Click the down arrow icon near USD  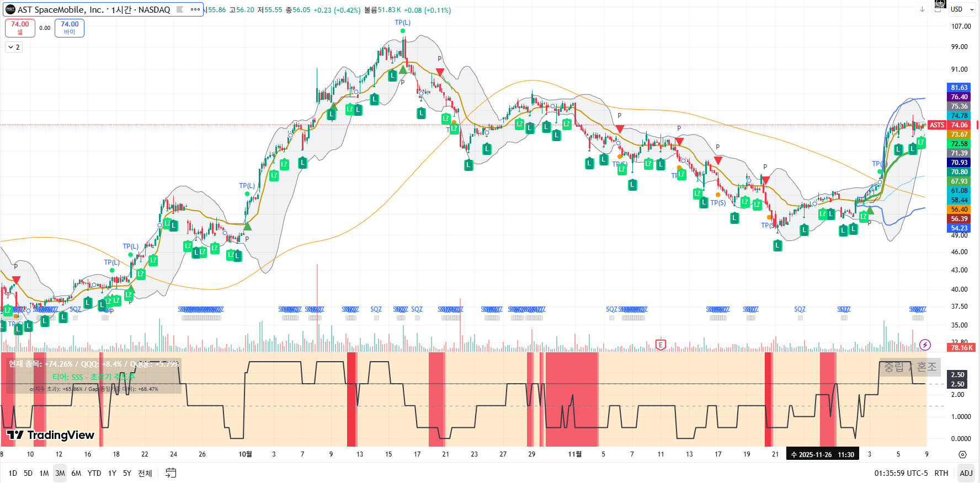922,9
